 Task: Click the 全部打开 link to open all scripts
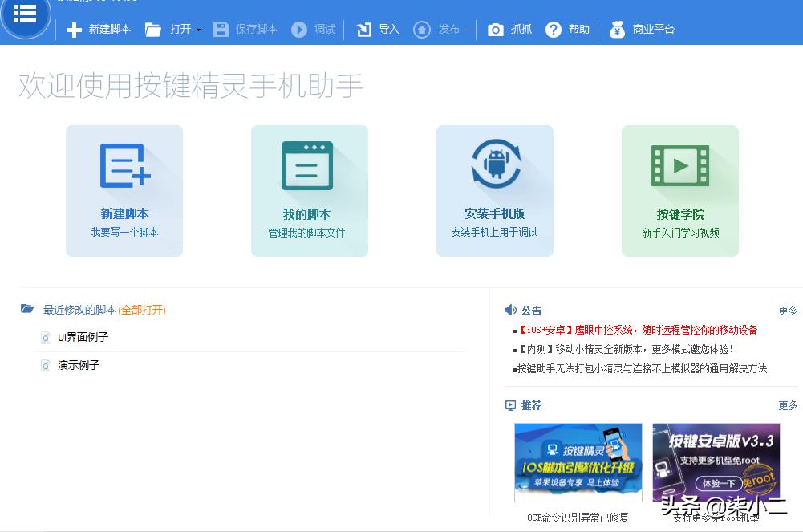(141, 311)
